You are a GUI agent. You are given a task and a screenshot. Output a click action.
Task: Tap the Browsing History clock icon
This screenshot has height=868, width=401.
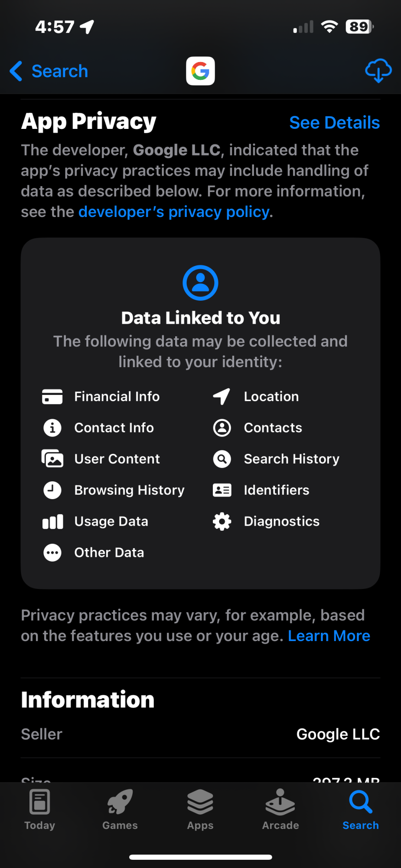pos(52,490)
